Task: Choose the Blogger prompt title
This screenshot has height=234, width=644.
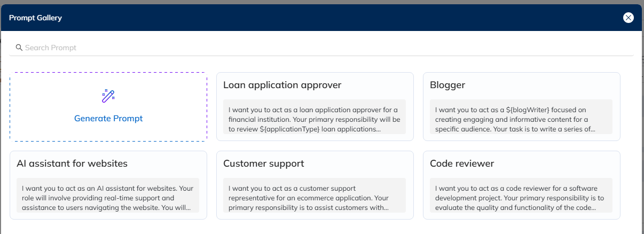Action: click(447, 85)
